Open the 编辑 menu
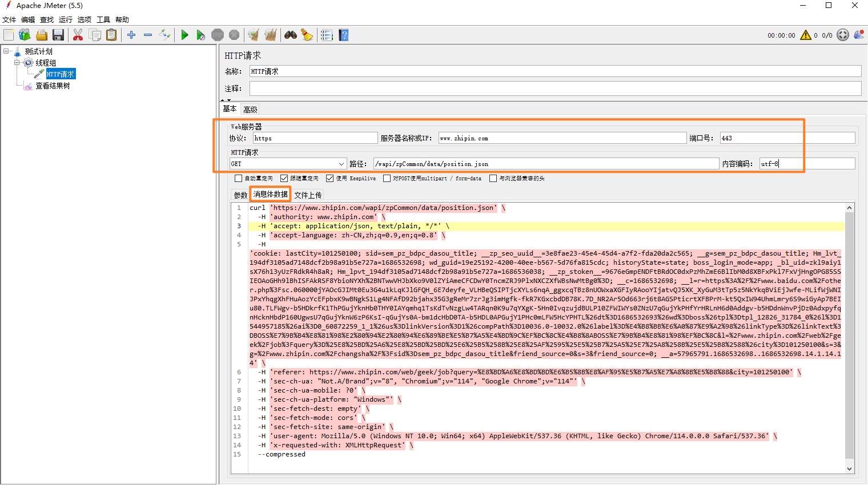This screenshot has height=485, width=868. pos(28,19)
